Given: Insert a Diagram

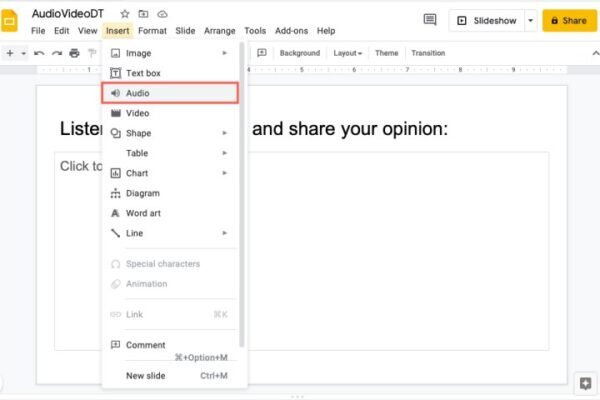Looking at the screenshot, I should point(170,193).
